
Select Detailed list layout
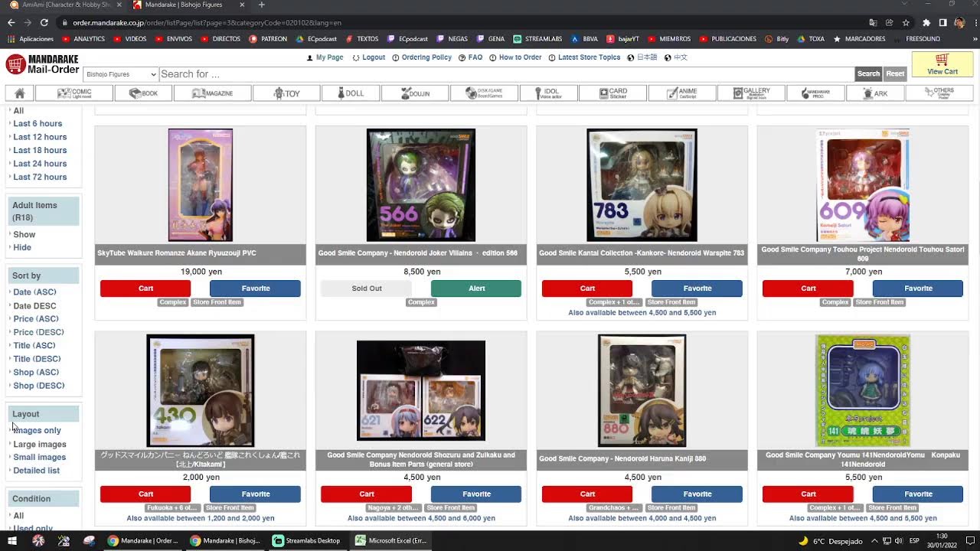tap(36, 471)
